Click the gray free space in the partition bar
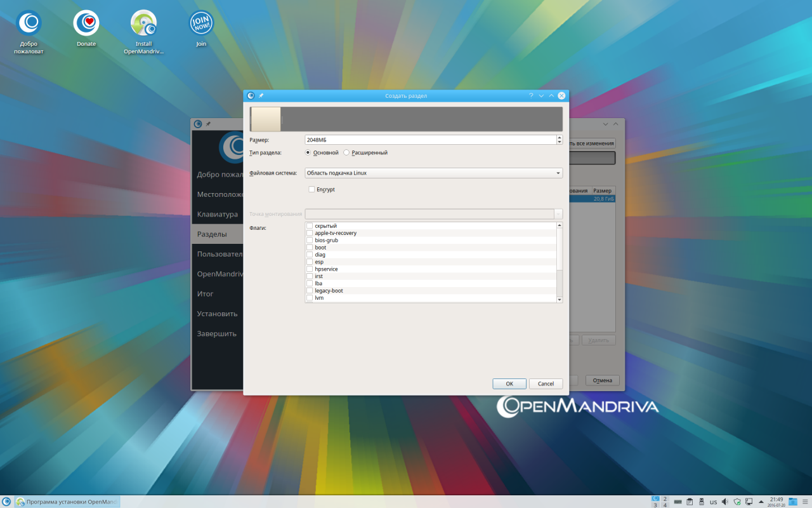Screen dimensions: 812x508 (422, 119)
